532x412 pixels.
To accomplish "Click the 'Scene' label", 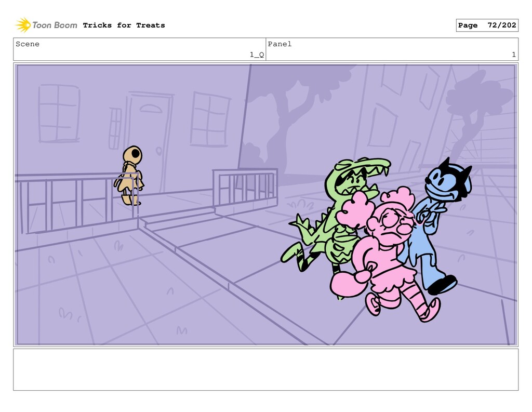I will (28, 44).
